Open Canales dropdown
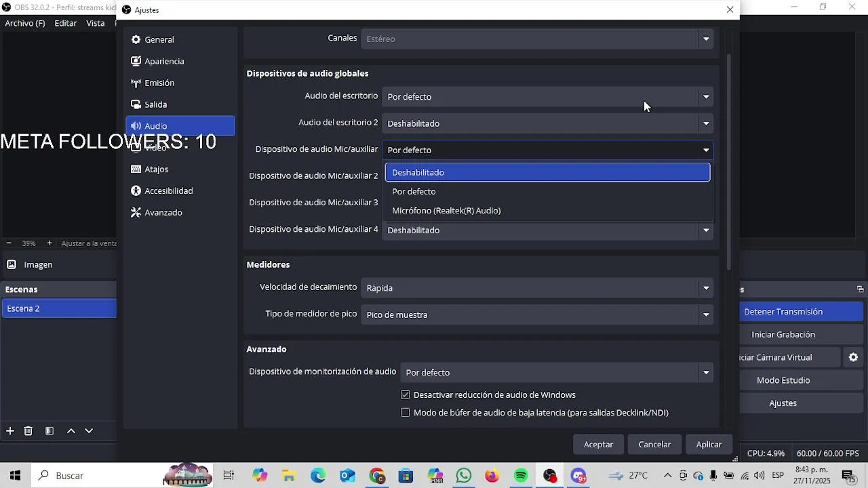The height and width of the screenshot is (488, 868). click(x=536, y=39)
